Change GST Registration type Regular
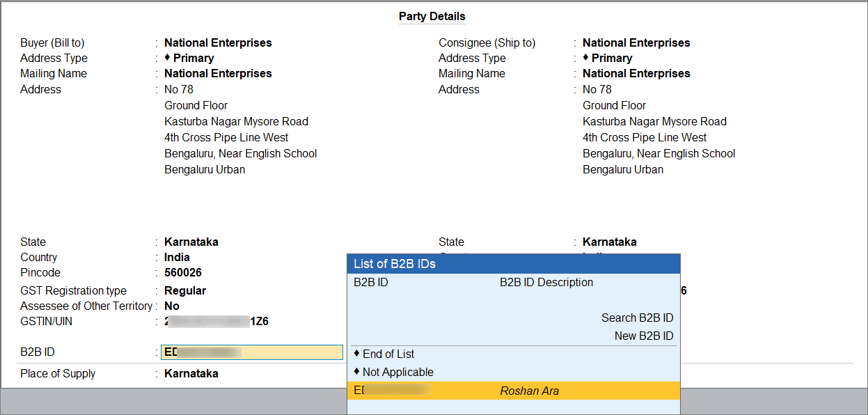The height and width of the screenshot is (415, 868). tap(185, 291)
